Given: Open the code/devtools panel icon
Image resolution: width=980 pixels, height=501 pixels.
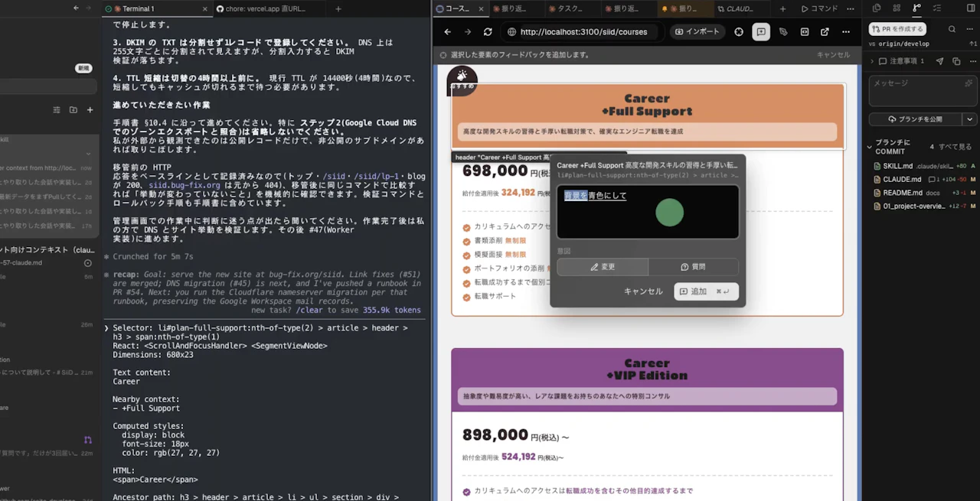Looking at the screenshot, I should click(805, 32).
